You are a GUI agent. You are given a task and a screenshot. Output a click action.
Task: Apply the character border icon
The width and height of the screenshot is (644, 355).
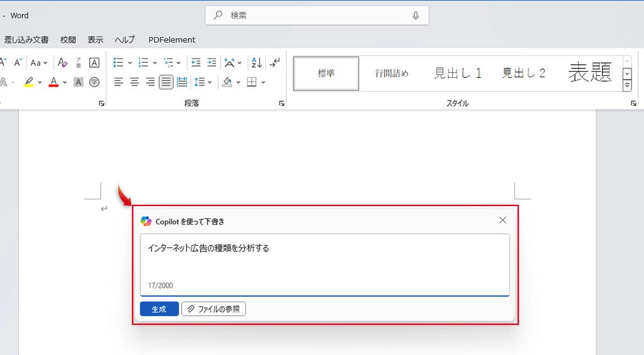tap(94, 62)
